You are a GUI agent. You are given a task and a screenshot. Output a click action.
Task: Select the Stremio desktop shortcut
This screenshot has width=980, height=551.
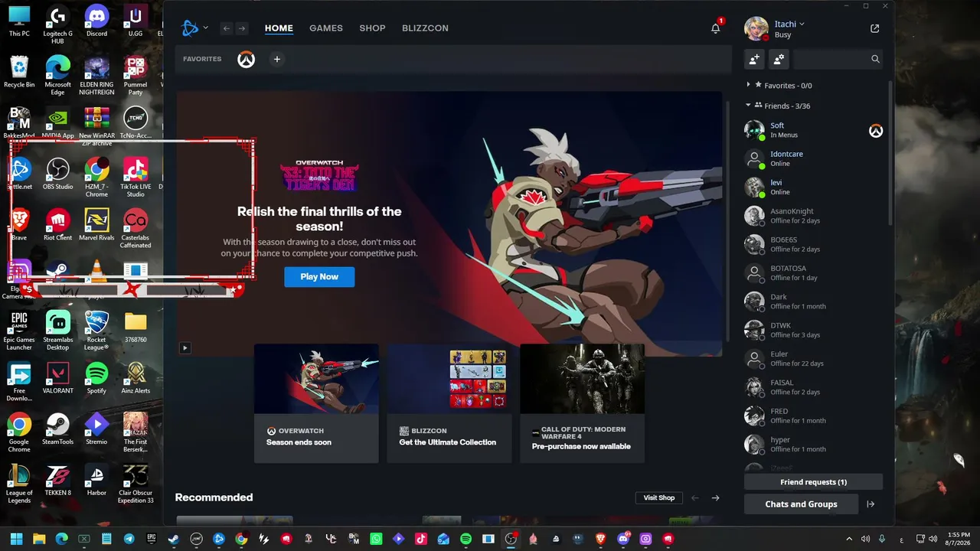click(x=96, y=429)
